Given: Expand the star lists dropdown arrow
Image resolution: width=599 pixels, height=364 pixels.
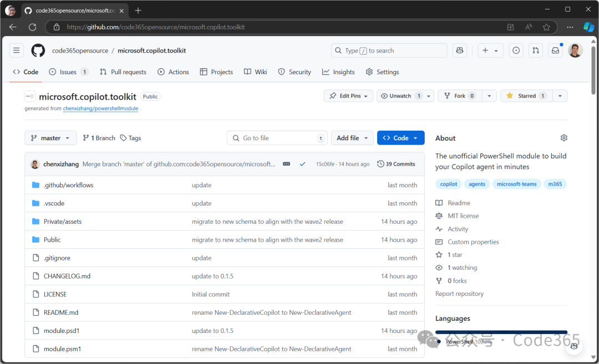Looking at the screenshot, I should point(560,96).
